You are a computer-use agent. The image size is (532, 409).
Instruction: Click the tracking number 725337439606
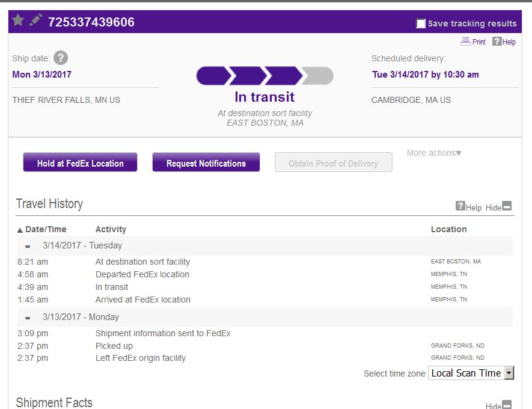click(x=91, y=22)
